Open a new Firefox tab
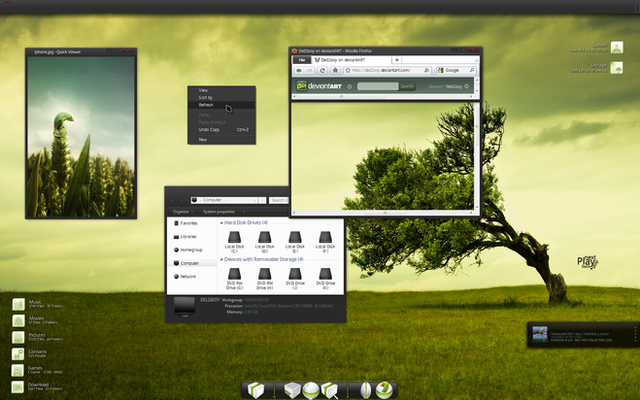640x400 pixels. pyautogui.click(x=397, y=60)
